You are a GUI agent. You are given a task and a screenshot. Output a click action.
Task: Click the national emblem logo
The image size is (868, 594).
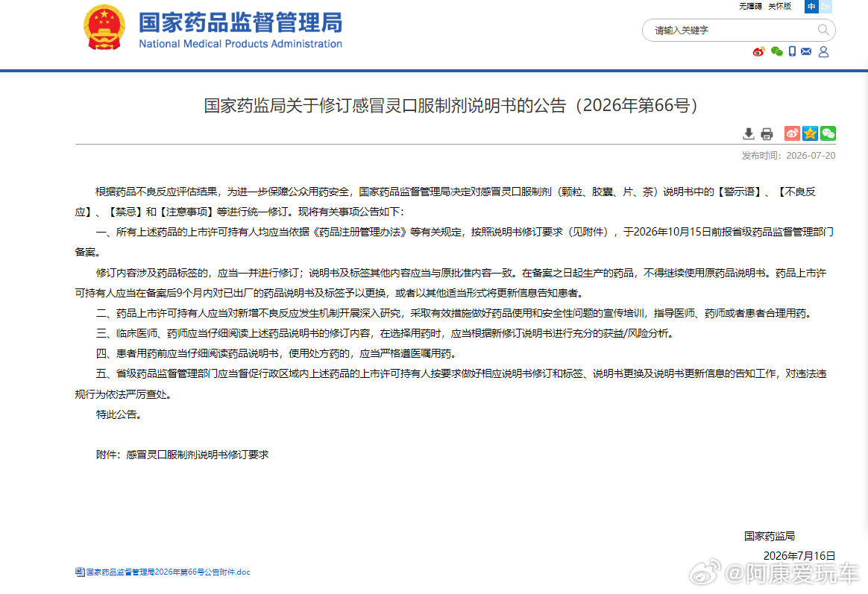(x=104, y=28)
